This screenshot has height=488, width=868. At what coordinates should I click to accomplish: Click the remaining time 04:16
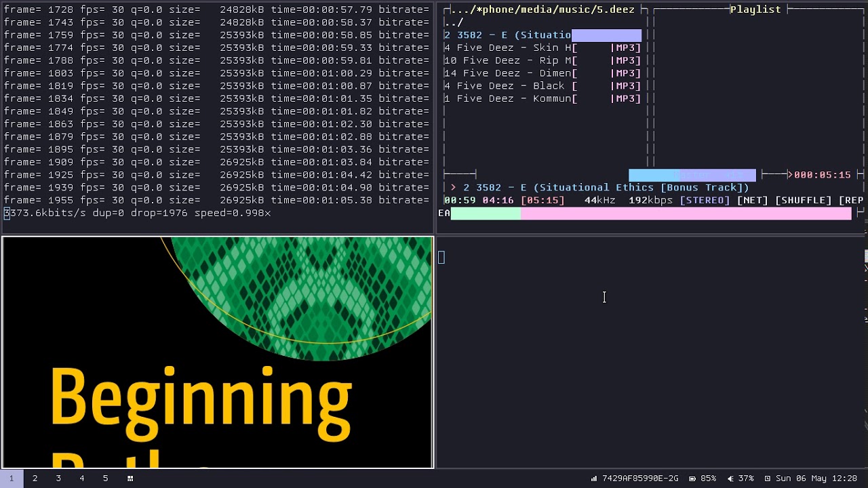[x=498, y=201]
